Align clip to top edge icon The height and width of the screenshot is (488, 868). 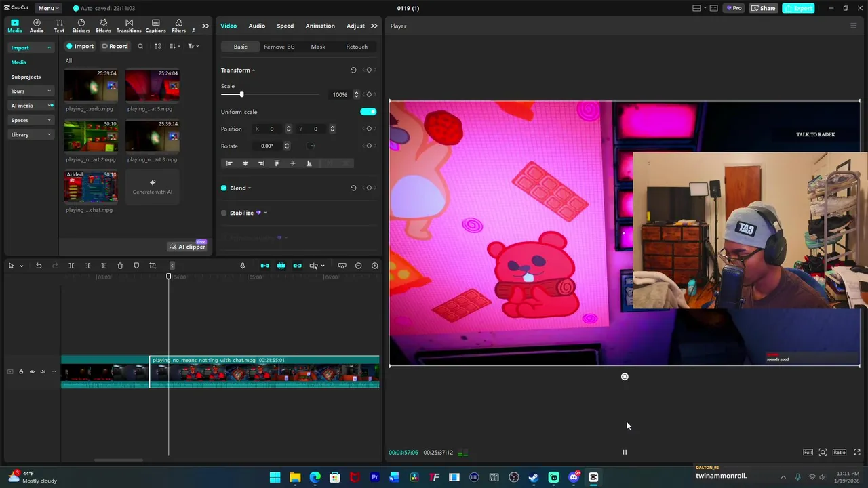click(x=277, y=163)
